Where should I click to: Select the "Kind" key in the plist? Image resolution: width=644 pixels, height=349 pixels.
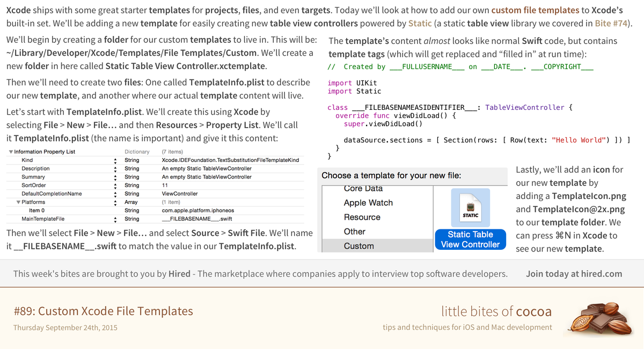[27, 160]
